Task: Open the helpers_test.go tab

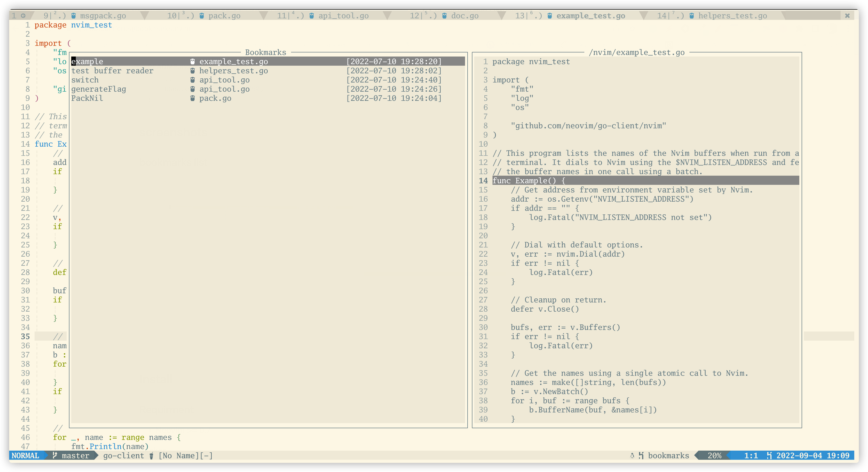Action: tap(732, 16)
